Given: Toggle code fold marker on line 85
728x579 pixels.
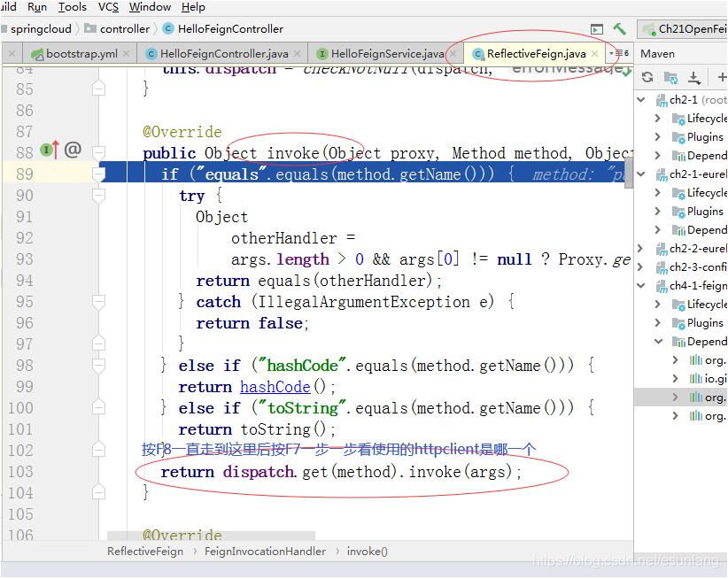Looking at the screenshot, I should point(99,89).
